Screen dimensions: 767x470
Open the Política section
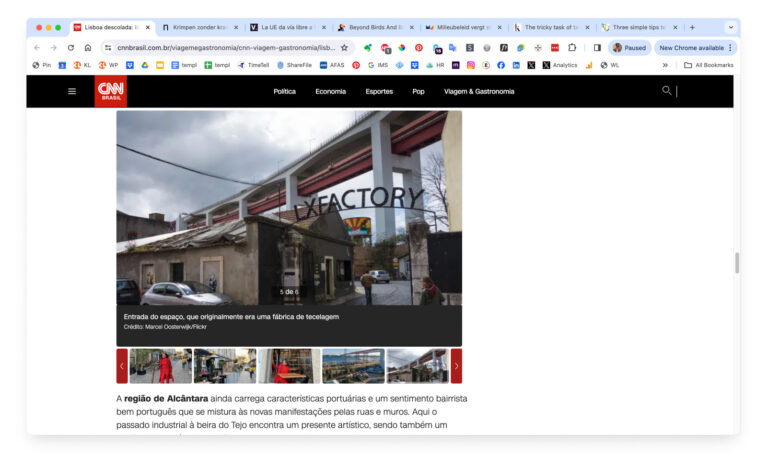coord(284,91)
